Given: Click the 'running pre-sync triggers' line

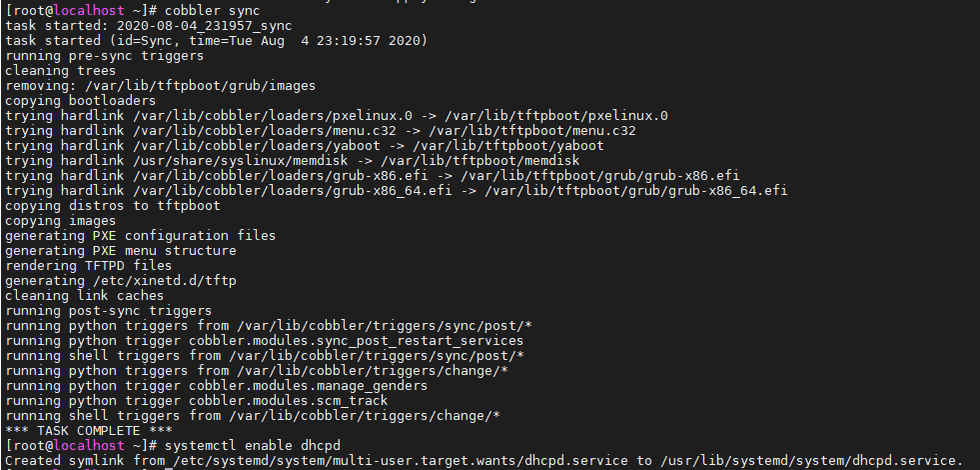Looking at the screenshot, I should coord(105,55).
